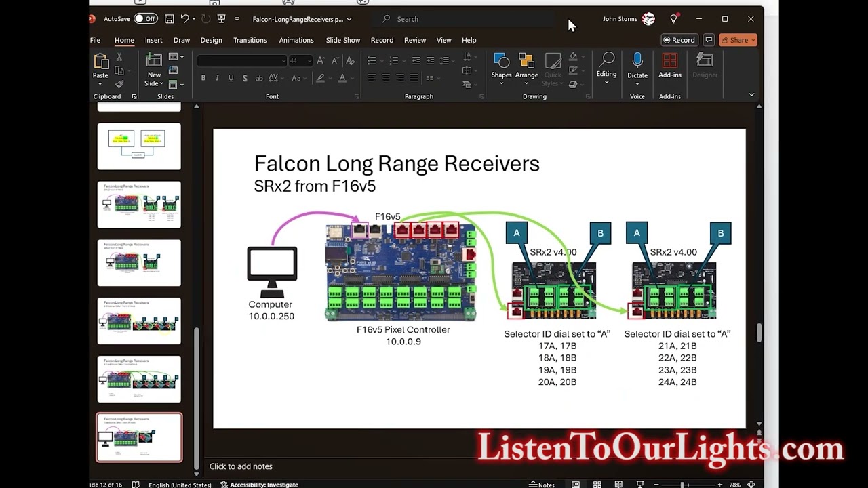Open the slide Section dropdown
This screenshot has width=868, height=488.
pos(176,84)
